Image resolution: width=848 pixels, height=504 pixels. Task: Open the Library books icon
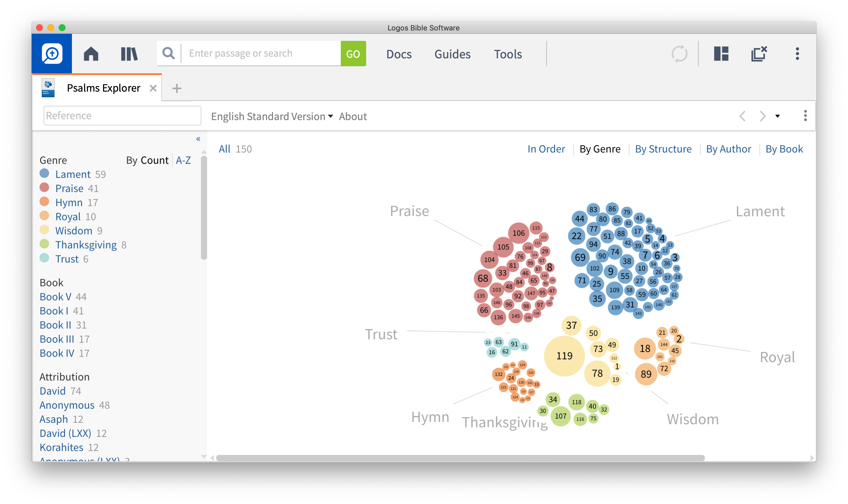[129, 54]
